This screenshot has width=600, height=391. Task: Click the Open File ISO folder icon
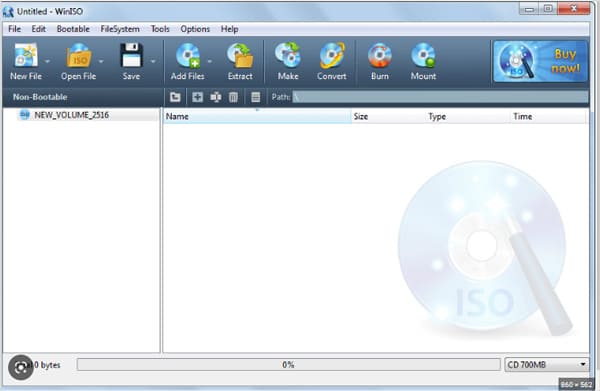78,56
